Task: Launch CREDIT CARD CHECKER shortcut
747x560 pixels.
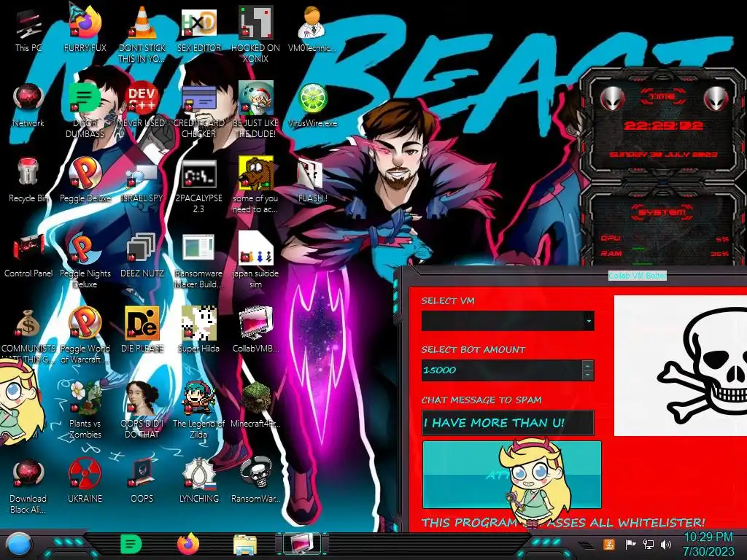Action: click(198, 109)
